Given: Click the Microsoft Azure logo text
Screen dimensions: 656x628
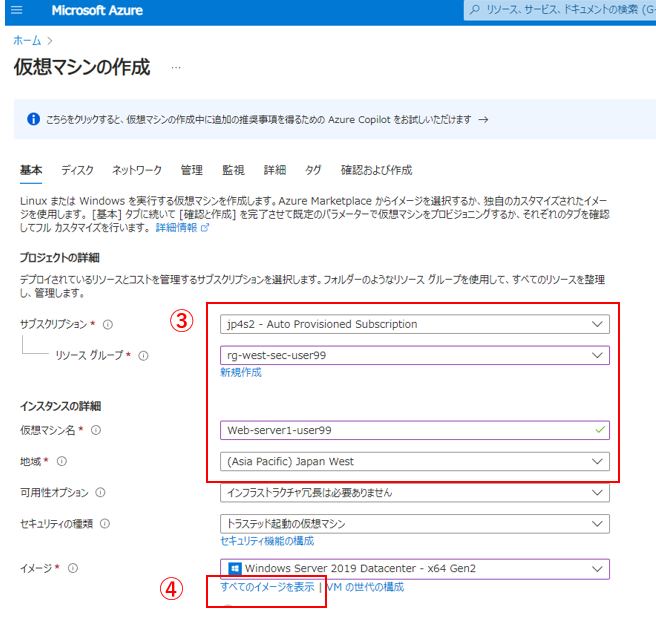Looking at the screenshot, I should pyautogui.click(x=97, y=10).
